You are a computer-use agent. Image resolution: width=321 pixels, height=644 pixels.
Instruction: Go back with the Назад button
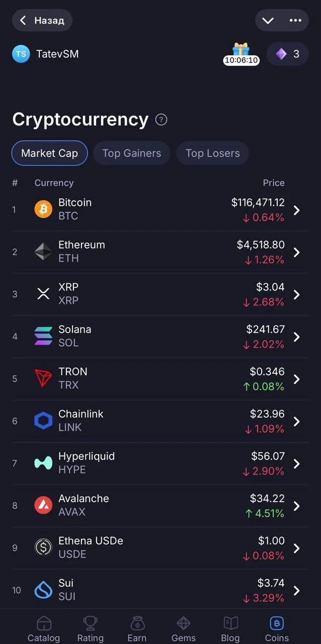click(x=42, y=21)
